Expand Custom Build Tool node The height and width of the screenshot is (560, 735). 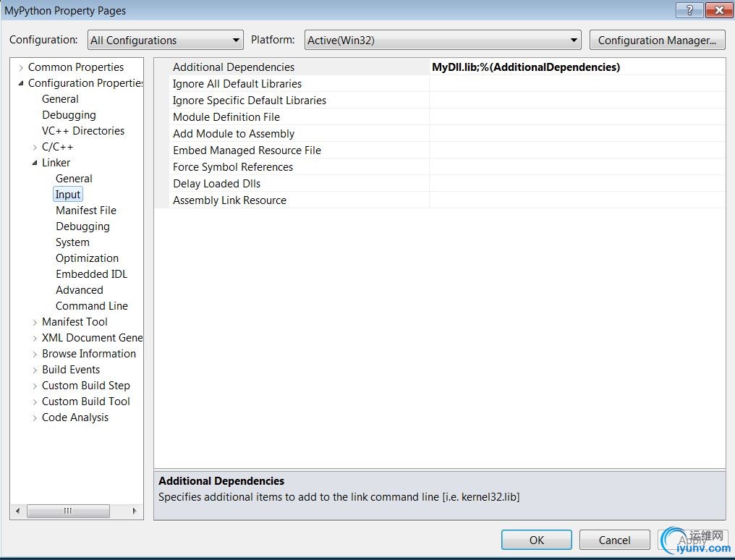point(35,402)
